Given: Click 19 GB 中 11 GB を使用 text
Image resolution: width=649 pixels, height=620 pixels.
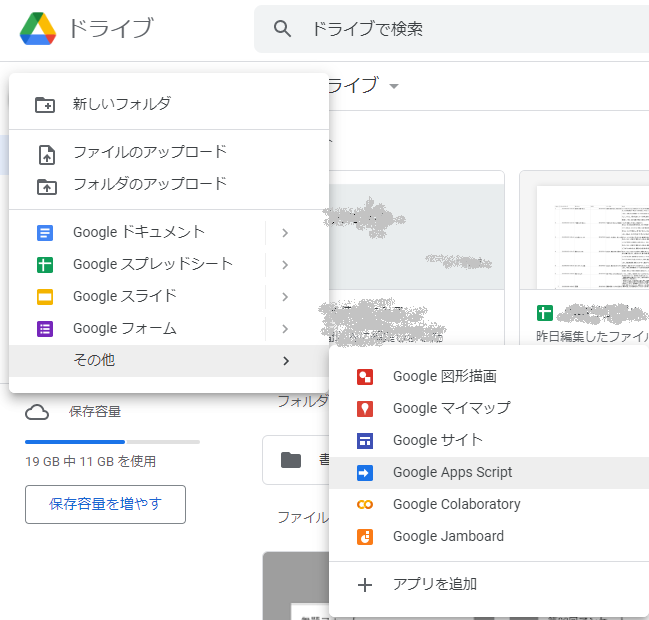Looking at the screenshot, I should (x=91, y=461).
